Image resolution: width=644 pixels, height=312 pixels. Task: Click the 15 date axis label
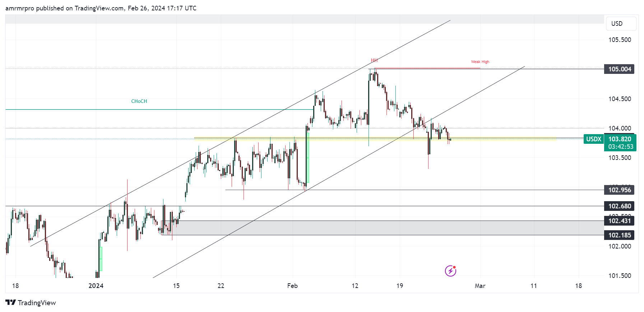176,286
